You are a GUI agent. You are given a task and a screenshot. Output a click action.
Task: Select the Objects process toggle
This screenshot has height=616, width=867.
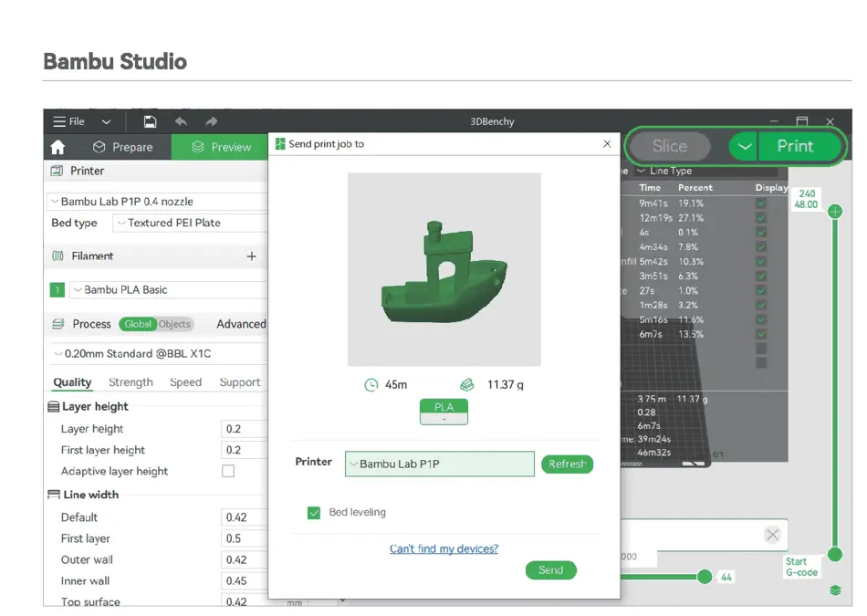174,324
